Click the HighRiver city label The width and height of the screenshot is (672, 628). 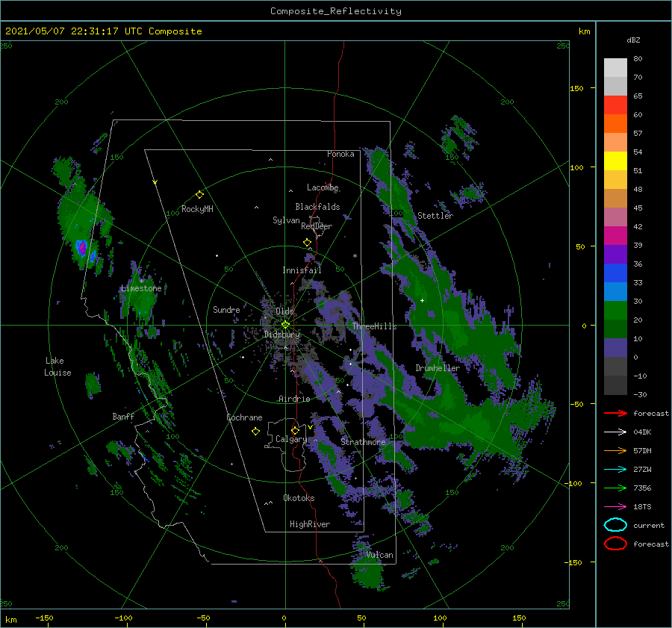[310, 524]
